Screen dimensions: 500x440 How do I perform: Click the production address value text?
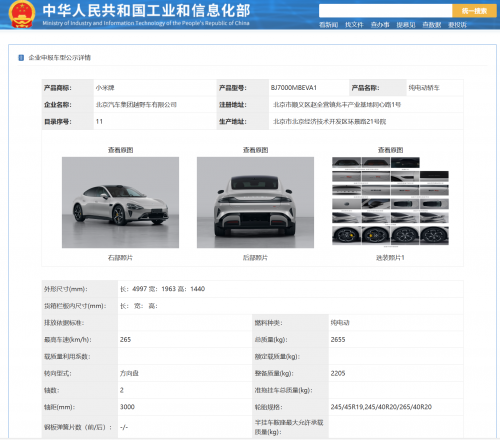click(x=330, y=121)
